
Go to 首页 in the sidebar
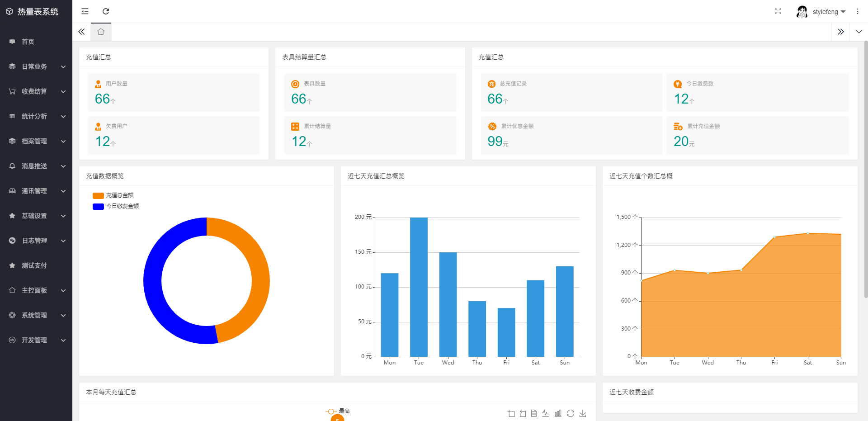[28, 42]
